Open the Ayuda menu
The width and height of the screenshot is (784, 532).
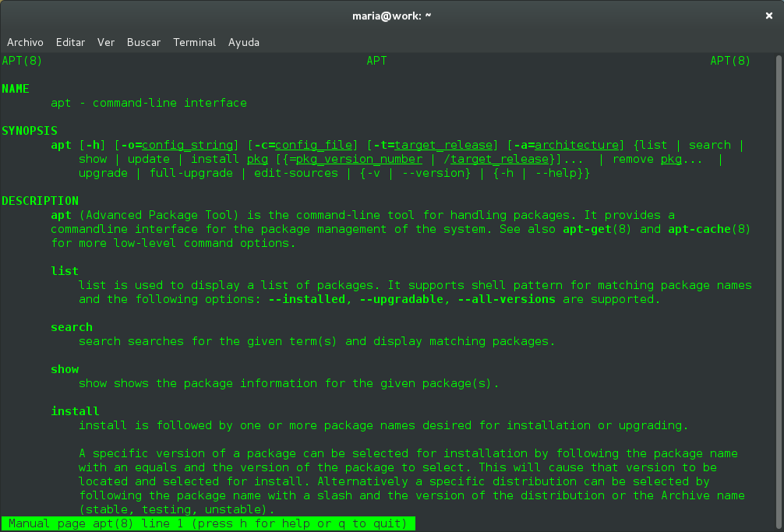(244, 42)
